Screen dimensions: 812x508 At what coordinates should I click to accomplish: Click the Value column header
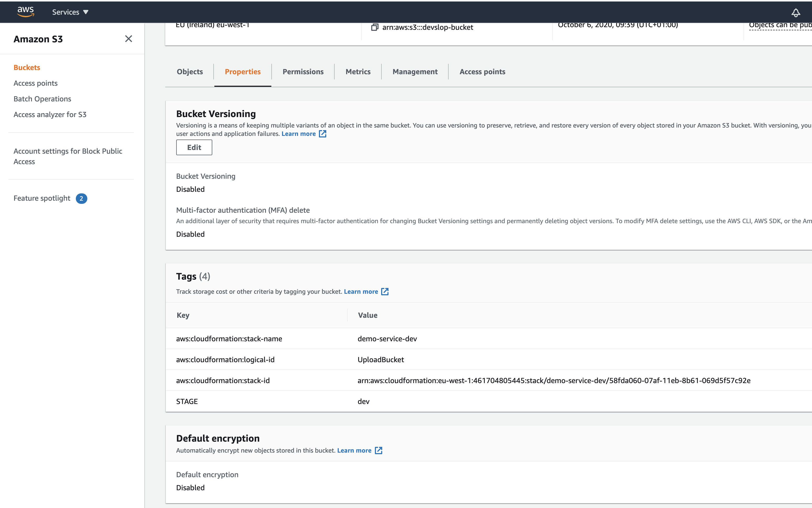pos(368,315)
